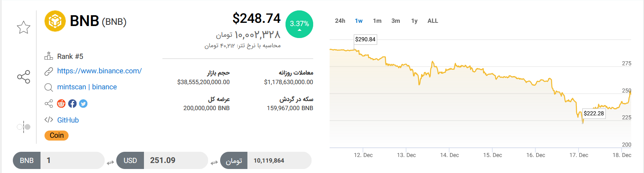Click the favorite star icon
644x173 pixels.
pos(24,27)
